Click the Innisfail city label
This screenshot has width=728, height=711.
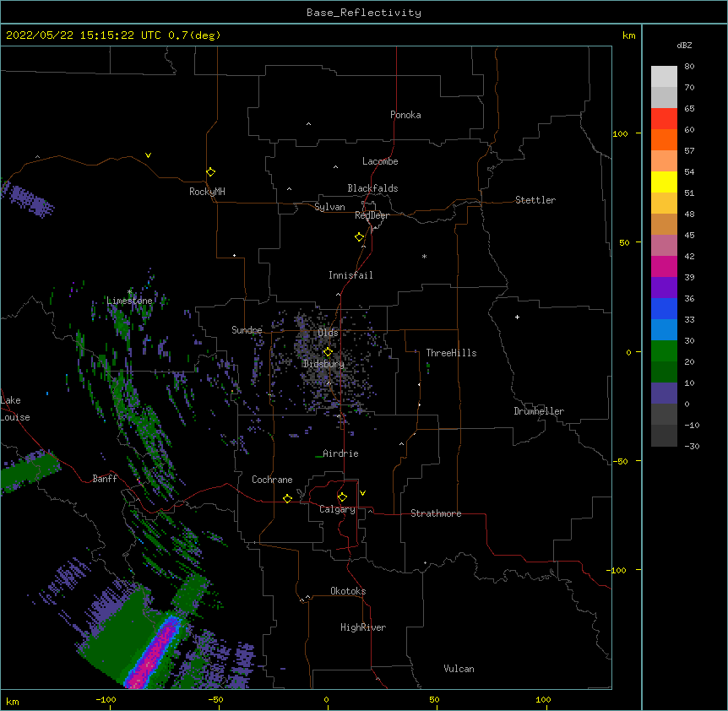(x=350, y=275)
